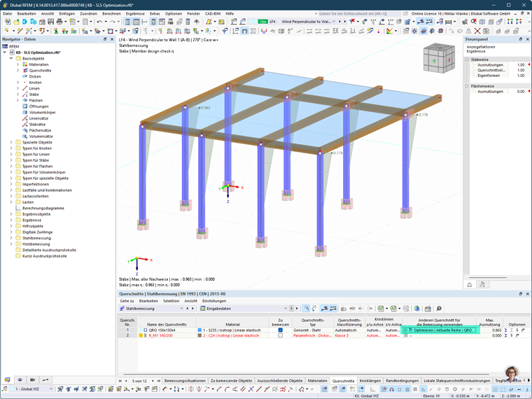Click the filter funnel icon in toolbar
This screenshot has width=532, height=399.
pos(225,31)
